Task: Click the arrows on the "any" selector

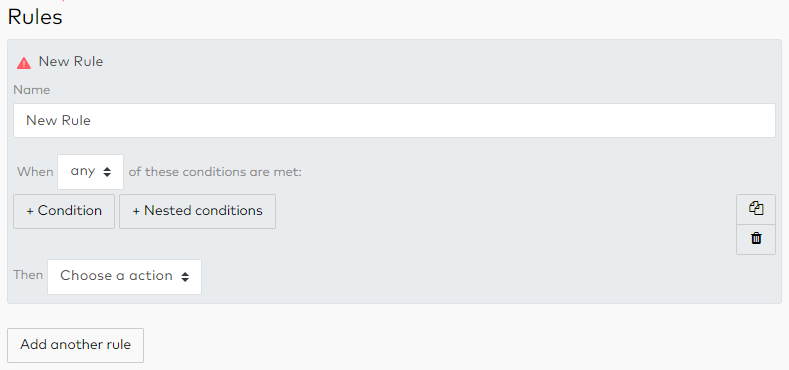Action: (x=107, y=172)
